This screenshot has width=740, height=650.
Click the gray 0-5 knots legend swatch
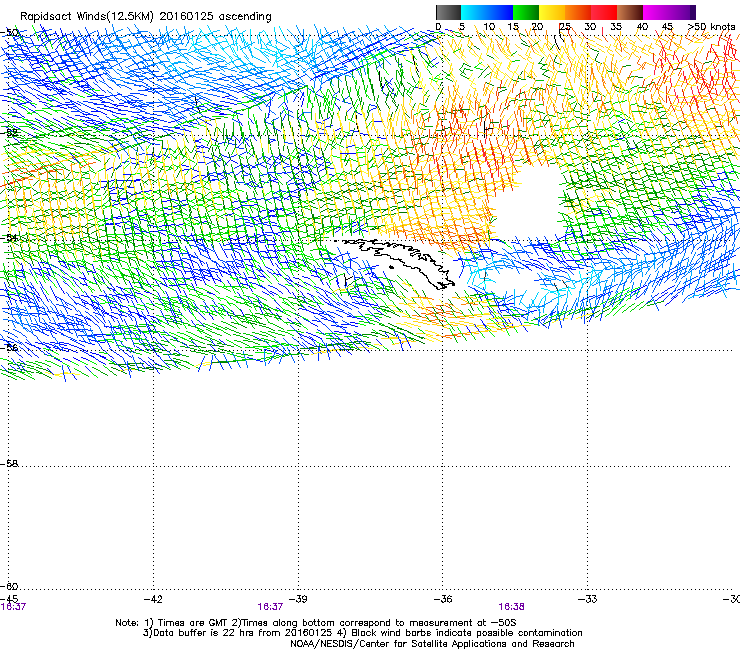pyautogui.click(x=448, y=12)
